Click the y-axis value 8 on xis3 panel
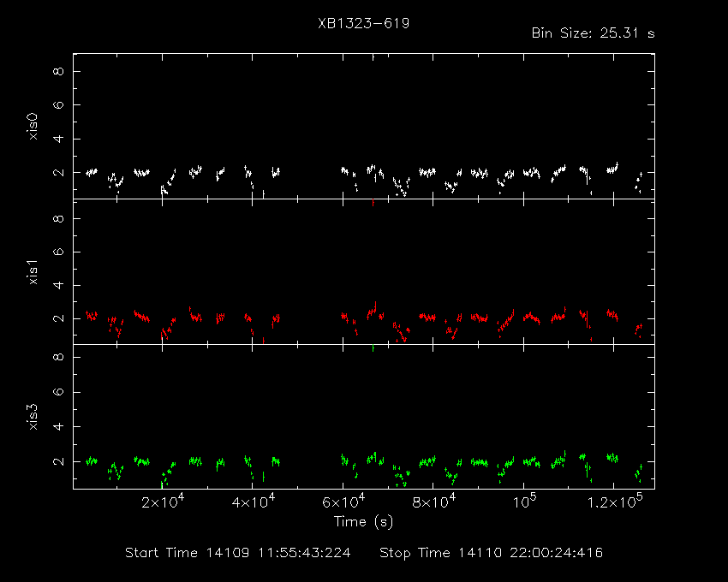Viewport: 728px width, 582px height. (x=58, y=357)
